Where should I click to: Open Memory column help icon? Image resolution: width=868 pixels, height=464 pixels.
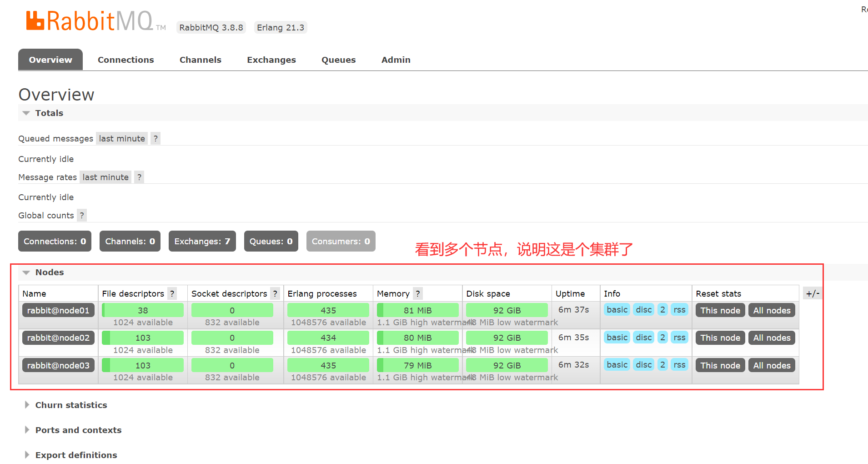pos(418,293)
